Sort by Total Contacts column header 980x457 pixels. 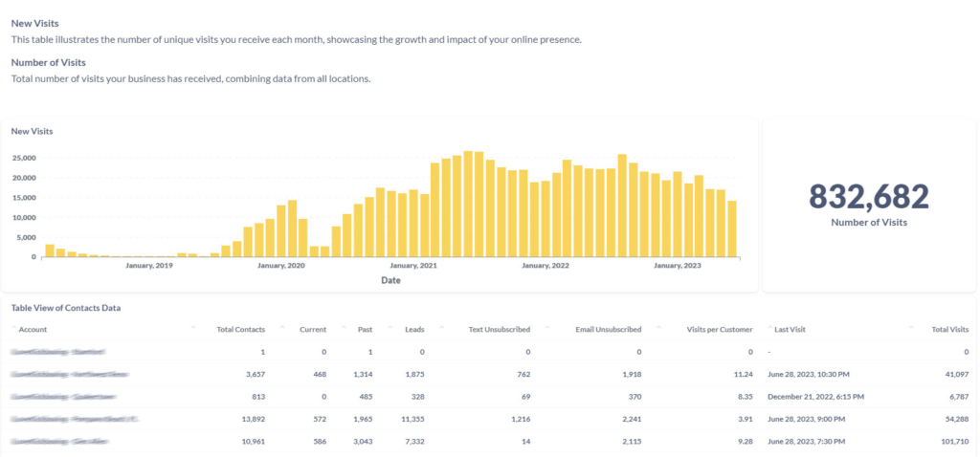tap(240, 330)
